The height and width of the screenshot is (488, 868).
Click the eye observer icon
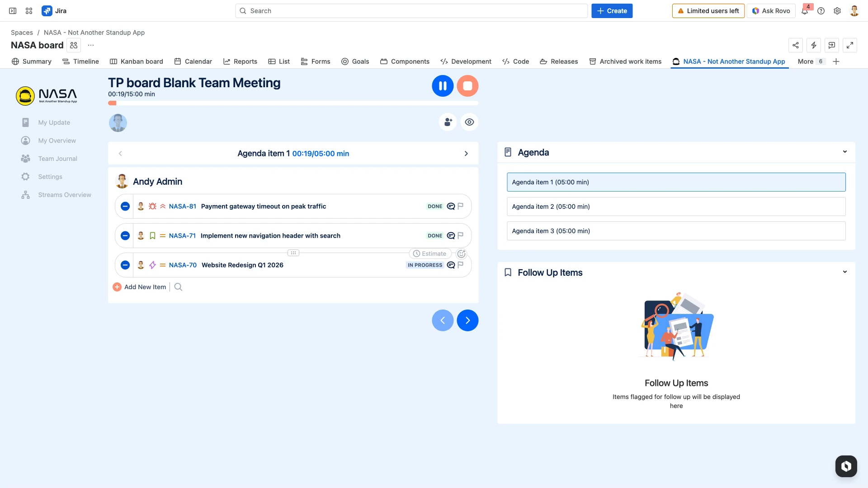469,122
